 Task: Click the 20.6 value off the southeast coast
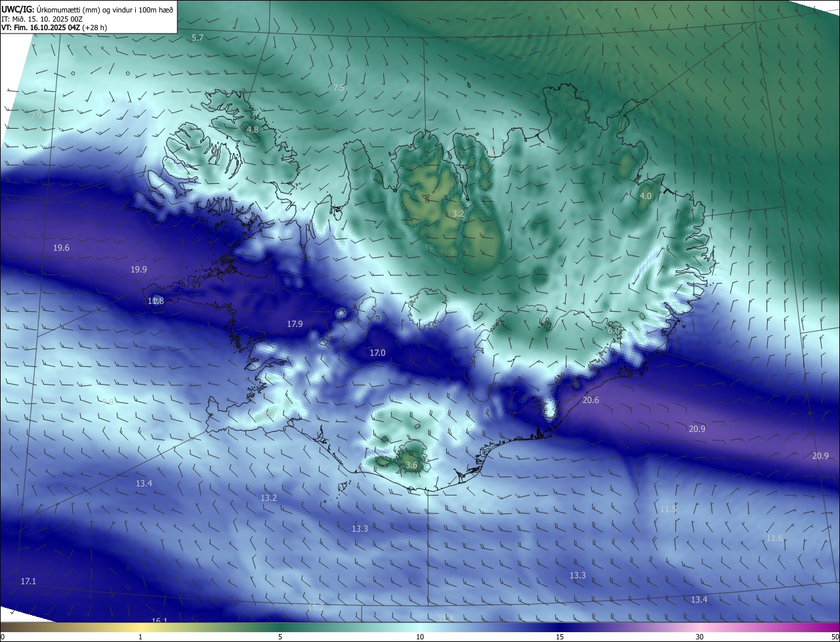point(591,400)
